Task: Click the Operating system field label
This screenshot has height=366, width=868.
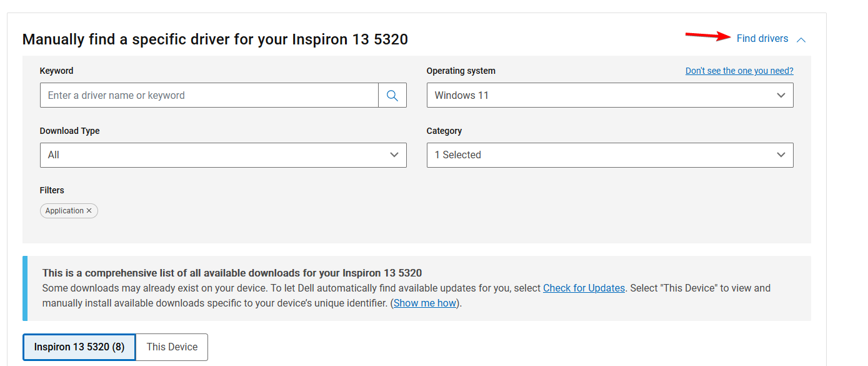Action: pyautogui.click(x=461, y=71)
